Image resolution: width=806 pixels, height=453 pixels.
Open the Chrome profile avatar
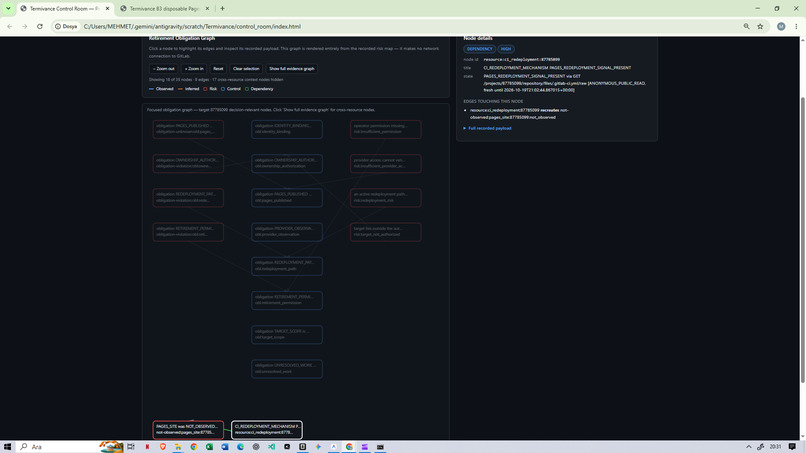781,26
